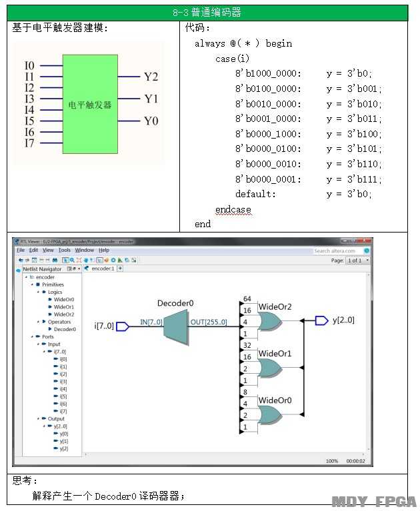Select WideOr0 in Netlist Navigator tree
420x511 pixels.
tap(64, 300)
